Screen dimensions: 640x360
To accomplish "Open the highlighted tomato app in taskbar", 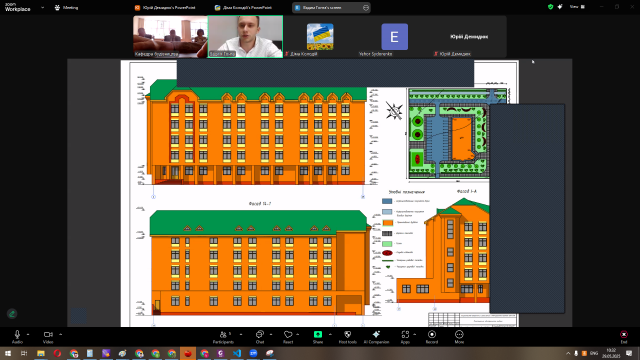I will pos(188,353).
